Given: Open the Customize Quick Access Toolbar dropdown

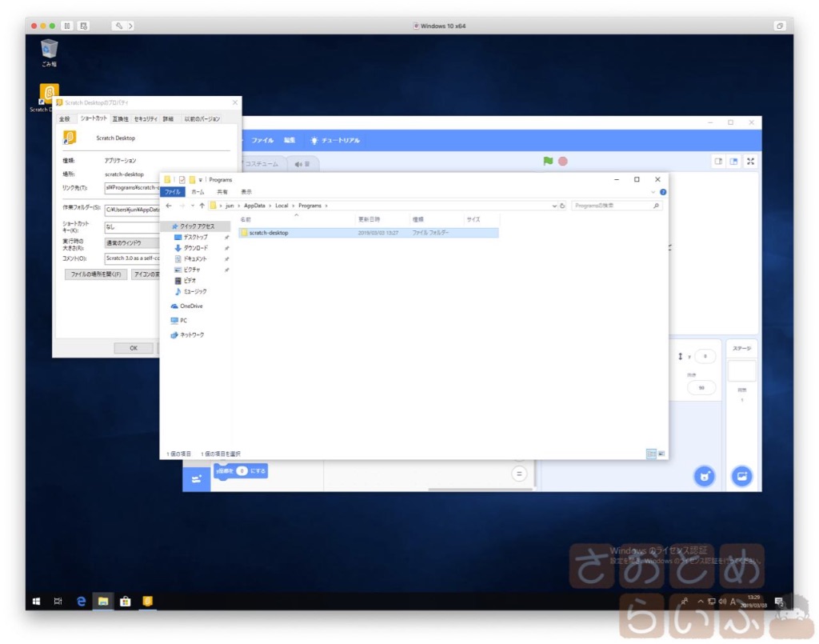Looking at the screenshot, I should click(200, 180).
